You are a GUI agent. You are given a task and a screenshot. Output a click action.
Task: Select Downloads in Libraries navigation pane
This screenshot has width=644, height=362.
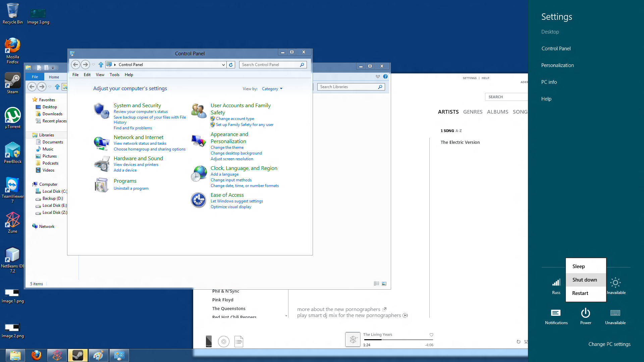pyautogui.click(x=52, y=114)
